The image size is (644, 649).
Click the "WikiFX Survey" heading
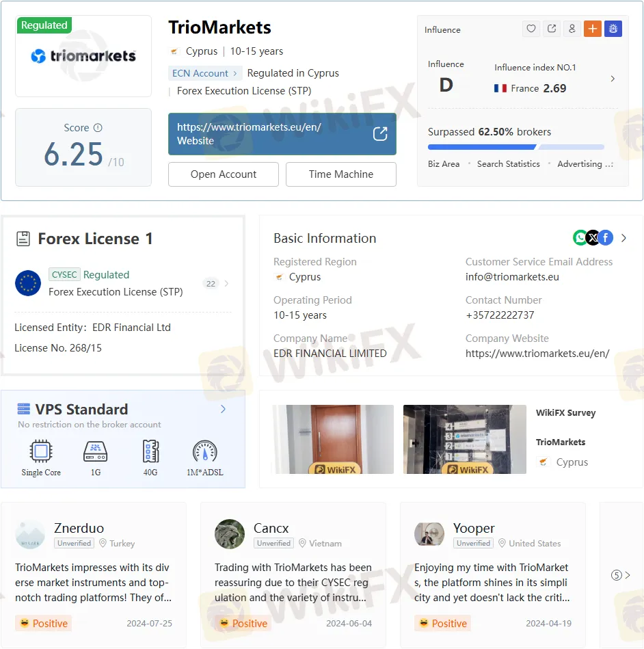pos(565,412)
